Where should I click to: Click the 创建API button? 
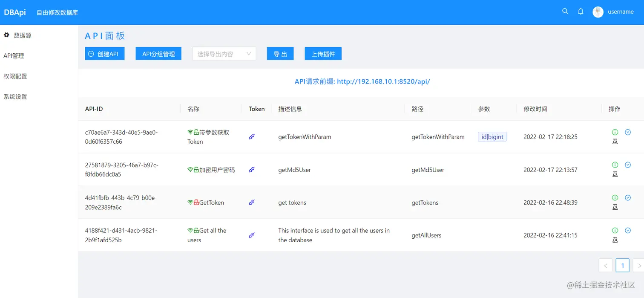click(x=105, y=54)
